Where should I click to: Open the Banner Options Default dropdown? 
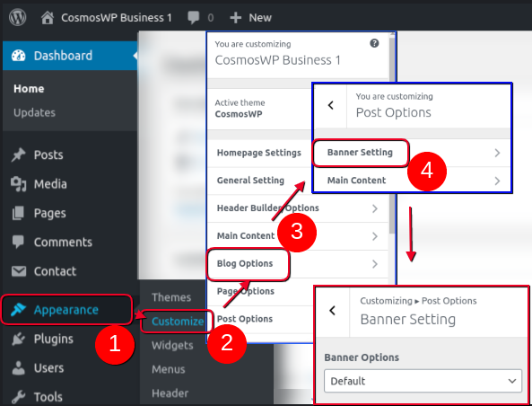click(x=423, y=381)
